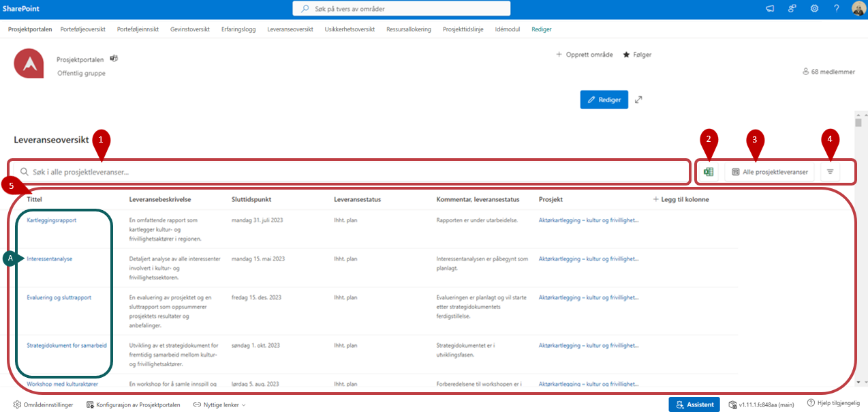The image size is (868, 414).
Task: Open the filter panel icon
Action: pos(830,172)
